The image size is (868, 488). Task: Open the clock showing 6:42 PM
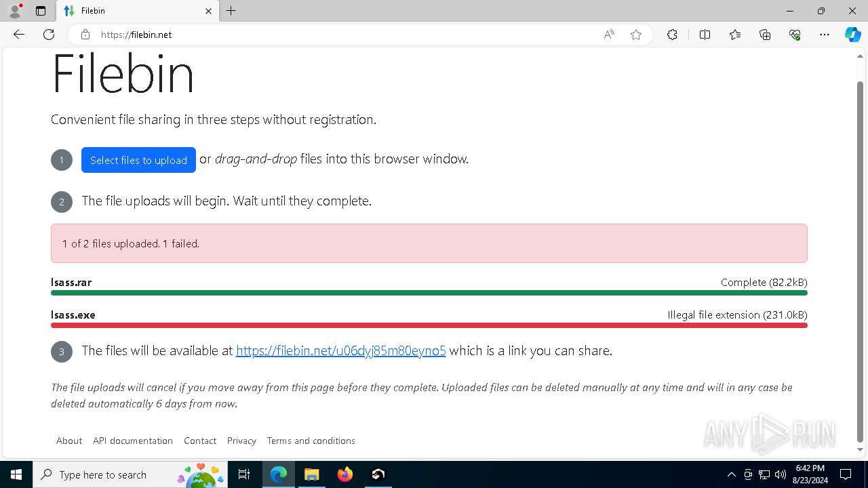click(810, 474)
